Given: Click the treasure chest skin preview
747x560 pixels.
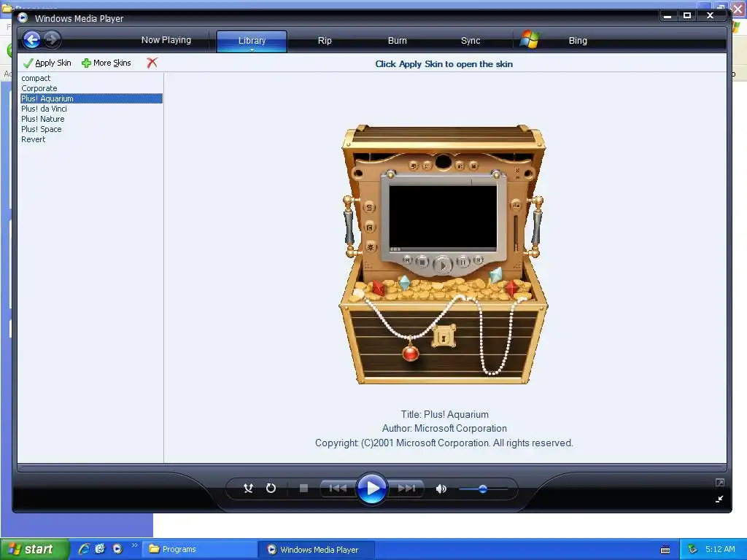Looking at the screenshot, I should pyautogui.click(x=443, y=254).
